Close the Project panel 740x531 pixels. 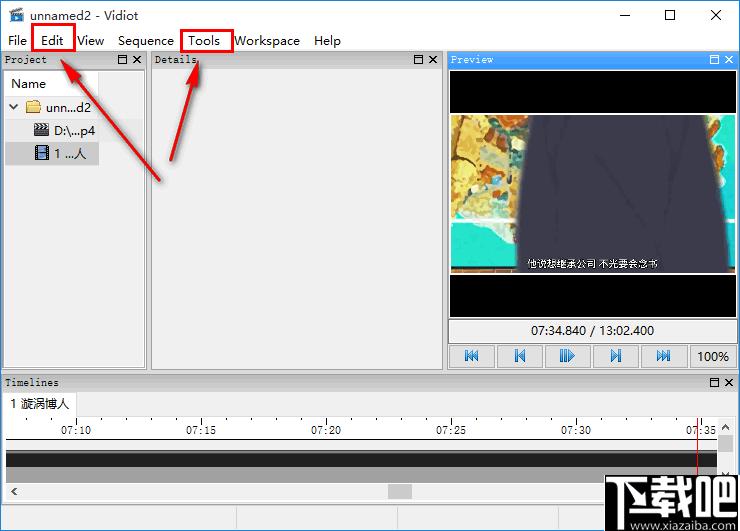137,59
